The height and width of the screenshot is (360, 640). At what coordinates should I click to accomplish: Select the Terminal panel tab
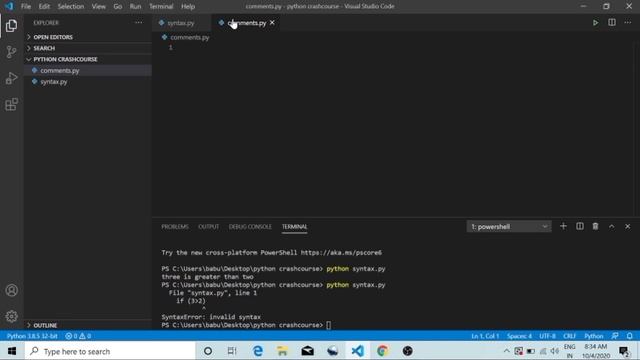pyautogui.click(x=294, y=227)
